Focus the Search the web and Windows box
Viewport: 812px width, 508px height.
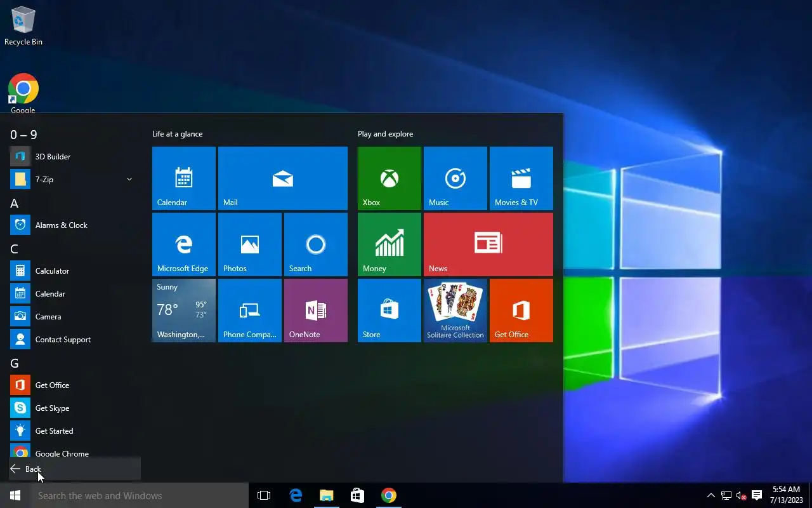click(140, 495)
